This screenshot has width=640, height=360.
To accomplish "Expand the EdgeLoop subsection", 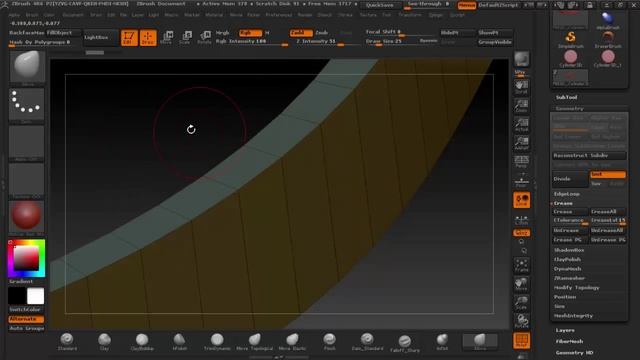I will point(567,194).
